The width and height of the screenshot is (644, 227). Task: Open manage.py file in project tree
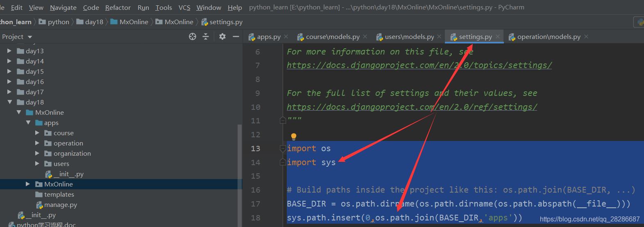pyautogui.click(x=60, y=205)
